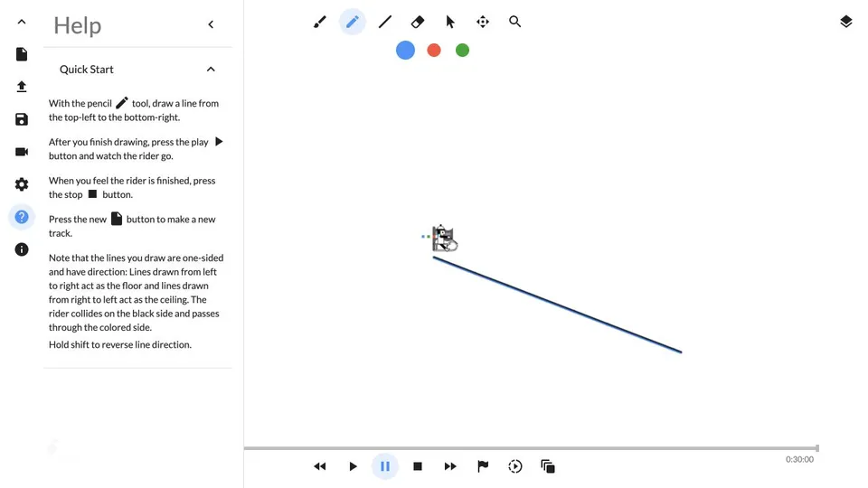Click the 0:30:00 time display
The width and height of the screenshot is (868, 488).
[x=799, y=459]
